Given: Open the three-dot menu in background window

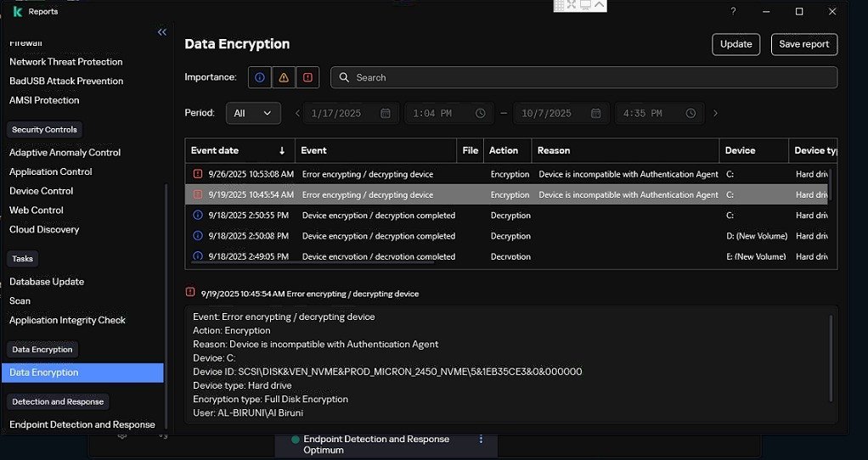Looking at the screenshot, I should point(481,439).
